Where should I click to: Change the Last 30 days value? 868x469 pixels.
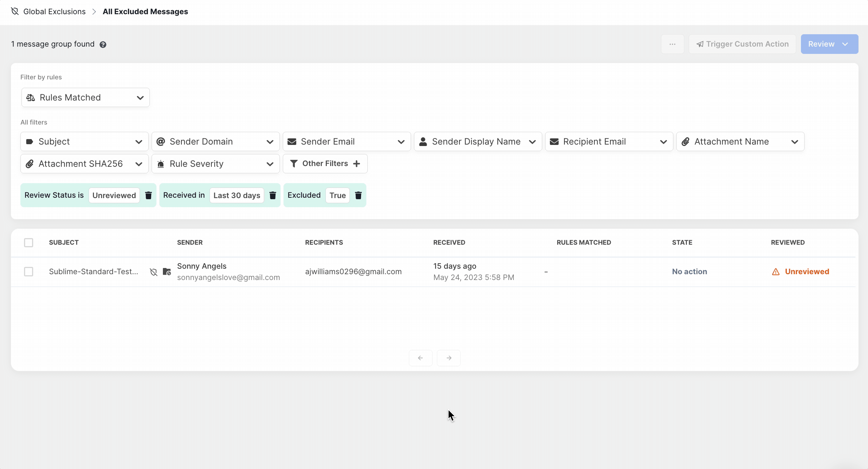[x=236, y=196]
